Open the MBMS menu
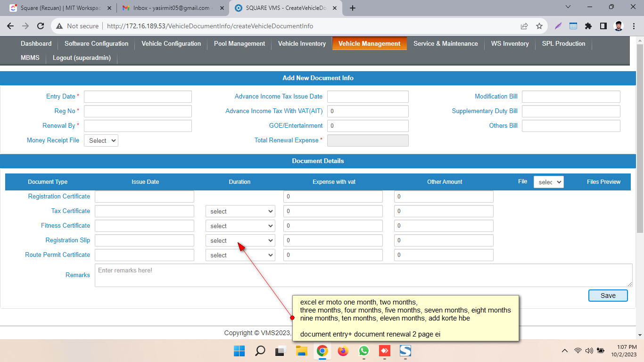The height and width of the screenshot is (362, 644). tap(30, 58)
